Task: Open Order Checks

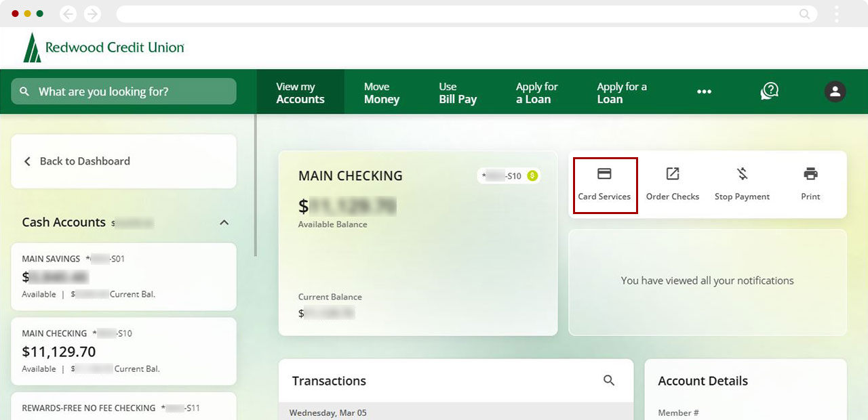Action: [x=673, y=185]
